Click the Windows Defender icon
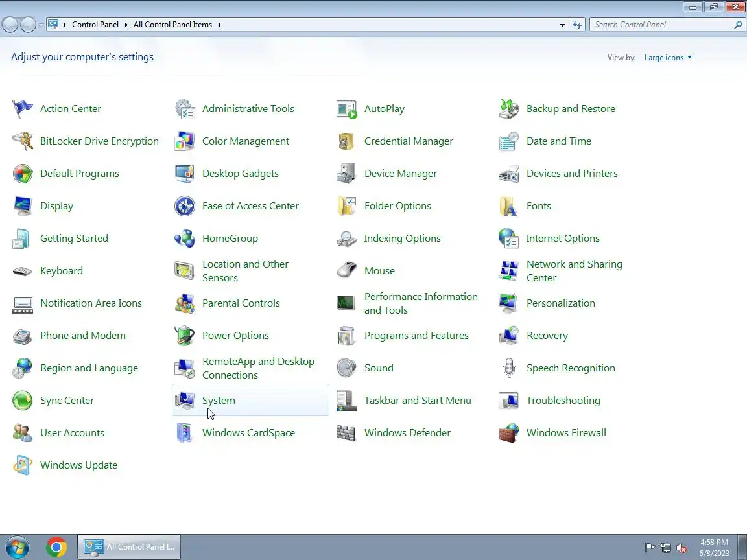This screenshot has height=560, width=747. pyautogui.click(x=346, y=433)
